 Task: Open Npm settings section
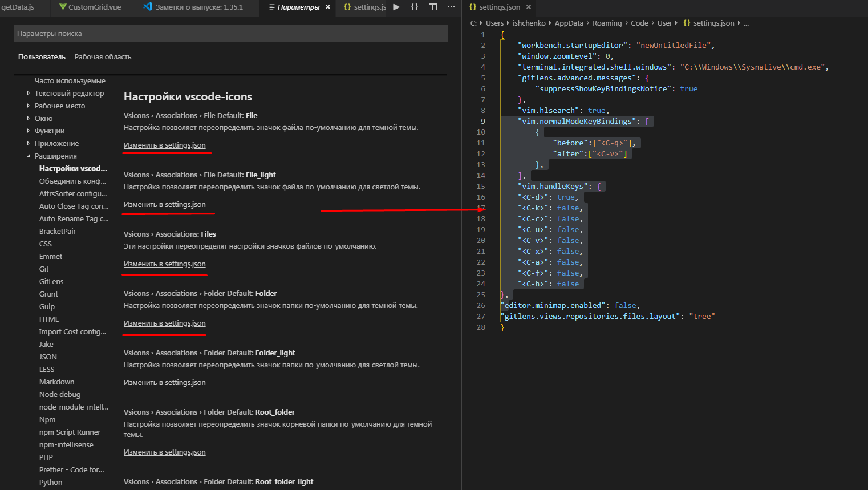pos(47,419)
